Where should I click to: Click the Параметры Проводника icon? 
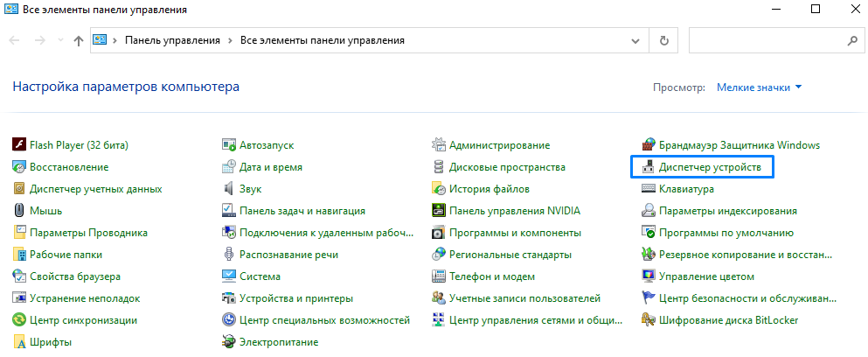click(x=19, y=233)
